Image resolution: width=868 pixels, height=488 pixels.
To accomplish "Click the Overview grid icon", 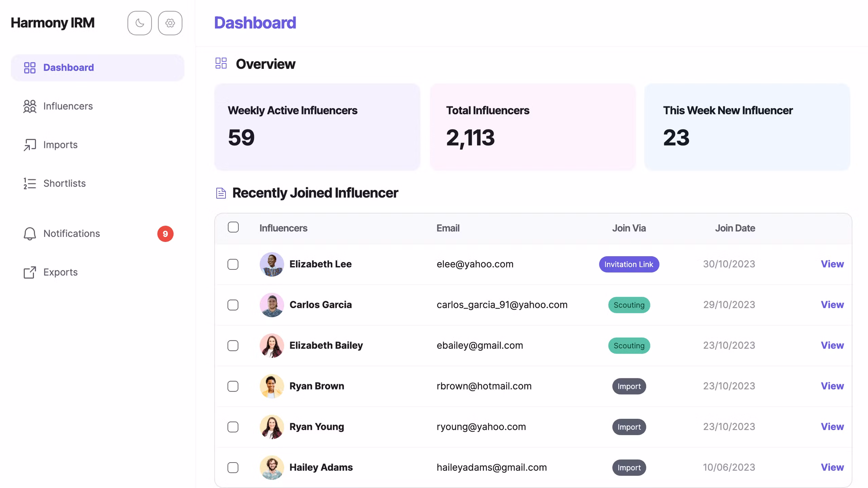I will tap(221, 63).
